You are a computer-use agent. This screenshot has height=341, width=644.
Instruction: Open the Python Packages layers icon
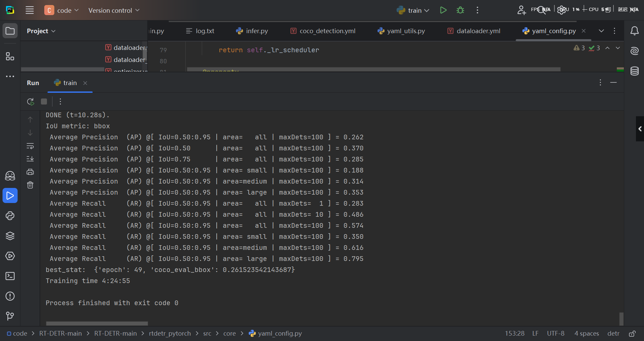pos(10,236)
